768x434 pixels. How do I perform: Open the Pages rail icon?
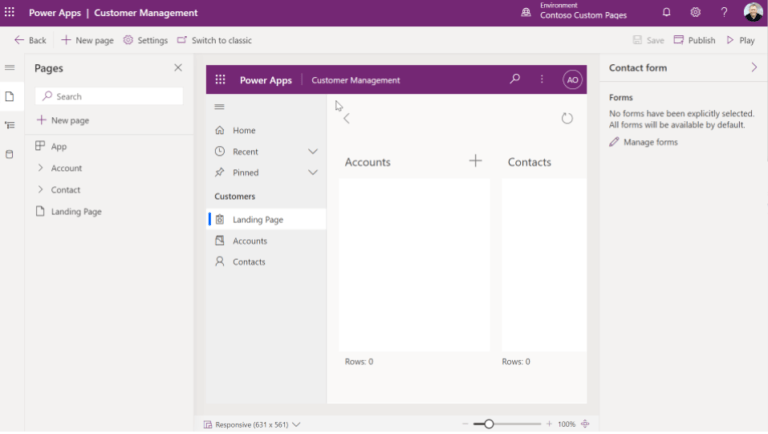tap(10, 96)
